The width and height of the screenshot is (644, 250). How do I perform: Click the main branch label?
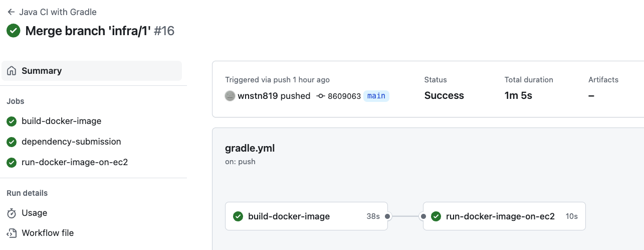coord(376,96)
